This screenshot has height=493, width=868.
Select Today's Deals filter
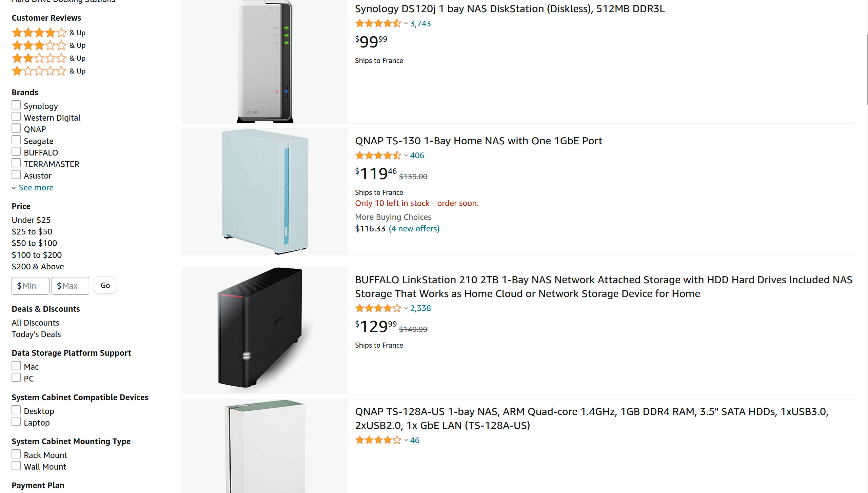click(x=36, y=334)
